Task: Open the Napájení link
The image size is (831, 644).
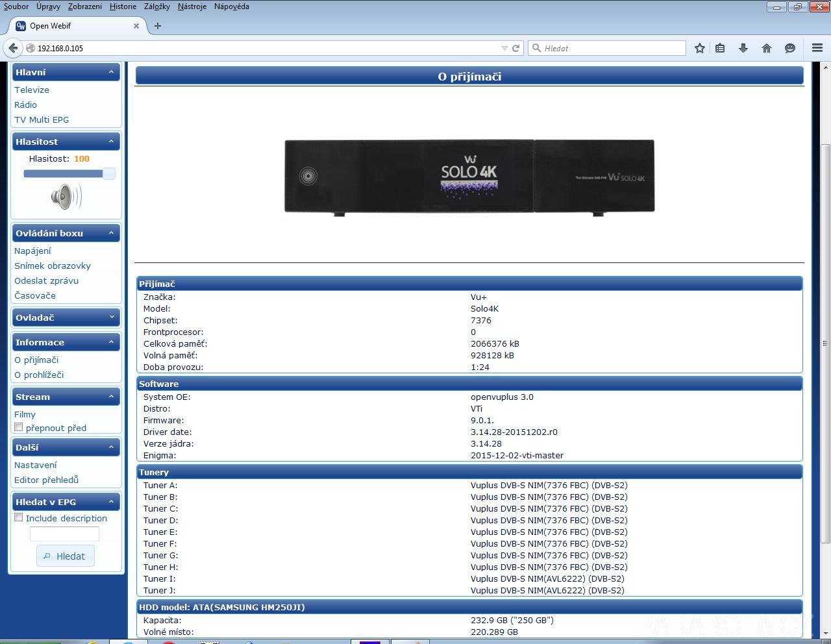Action: pos(32,251)
